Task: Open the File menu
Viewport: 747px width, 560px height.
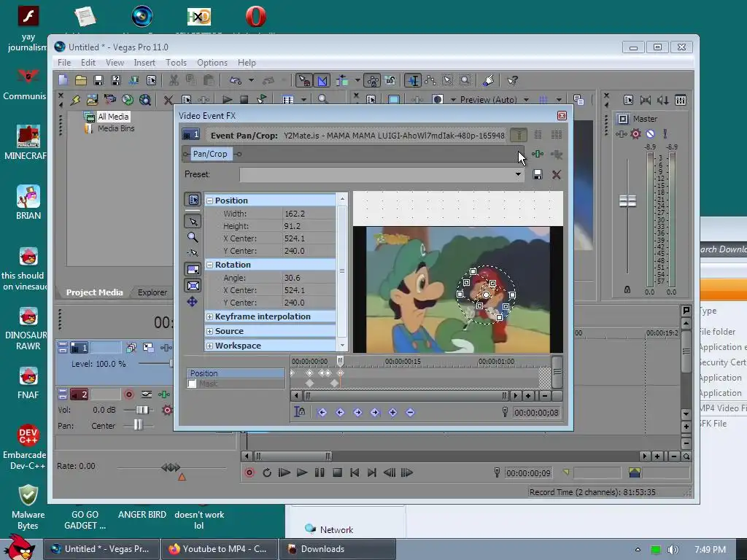Action: (x=64, y=63)
